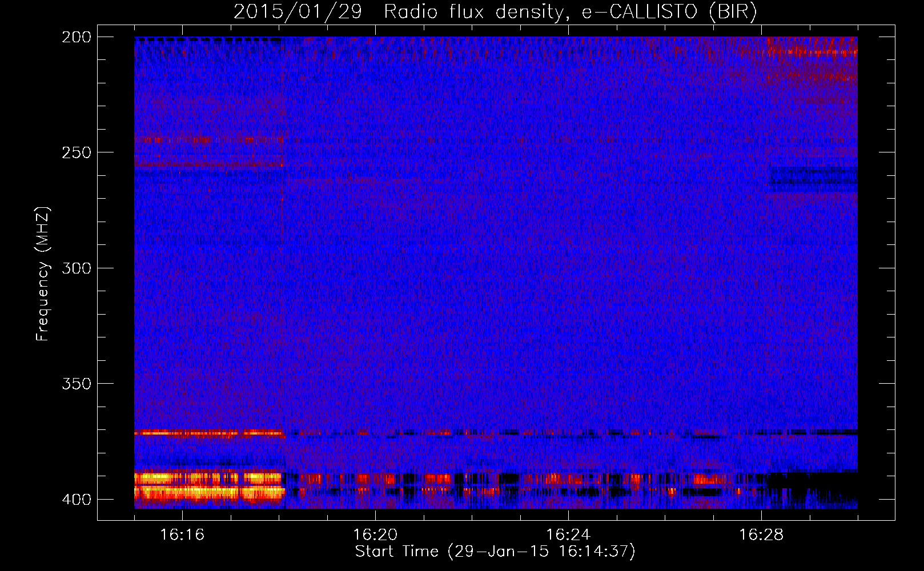Click the 16:24 time tick label
This screenshot has width=924, height=571.
coord(568,534)
